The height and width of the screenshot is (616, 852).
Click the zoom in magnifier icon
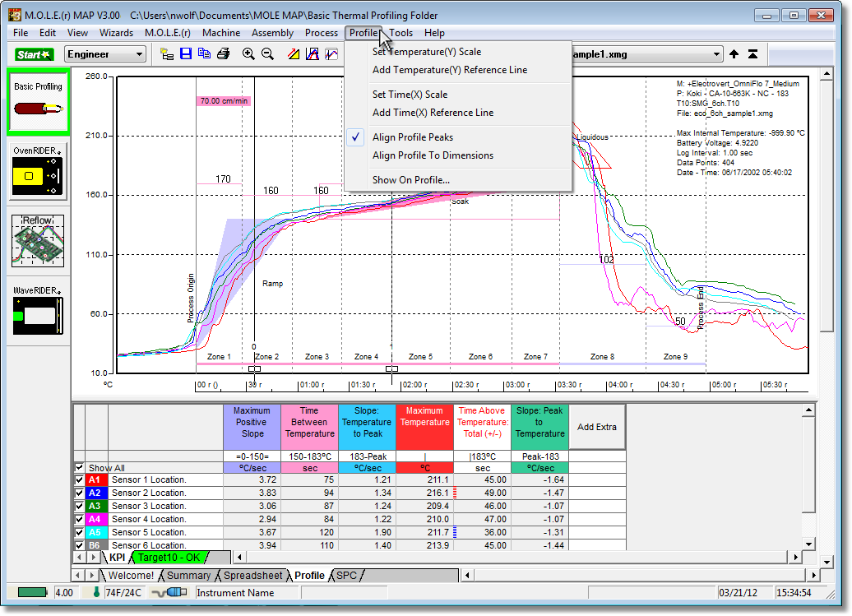pyautogui.click(x=248, y=53)
